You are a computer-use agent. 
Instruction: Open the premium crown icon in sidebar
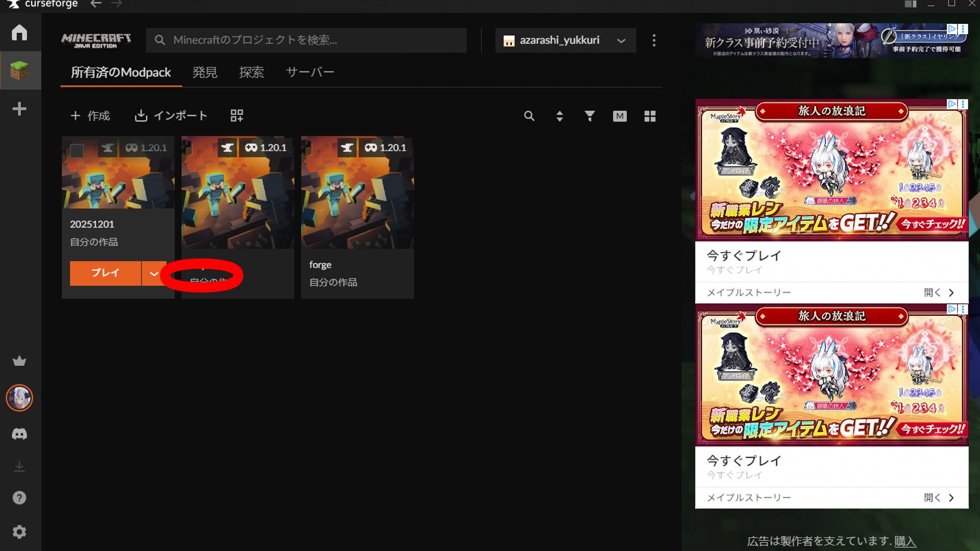19,361
